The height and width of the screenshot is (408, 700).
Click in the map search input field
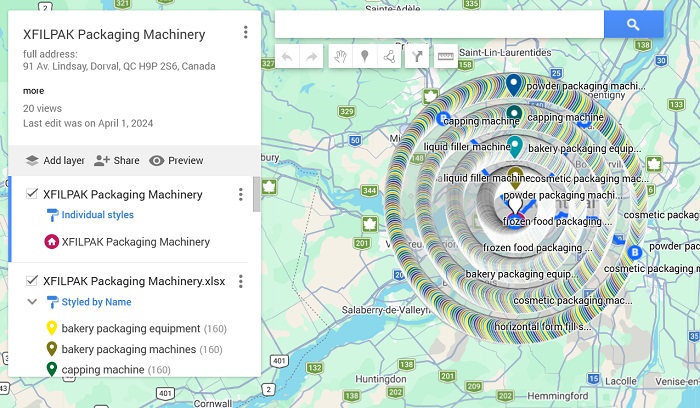439,25
